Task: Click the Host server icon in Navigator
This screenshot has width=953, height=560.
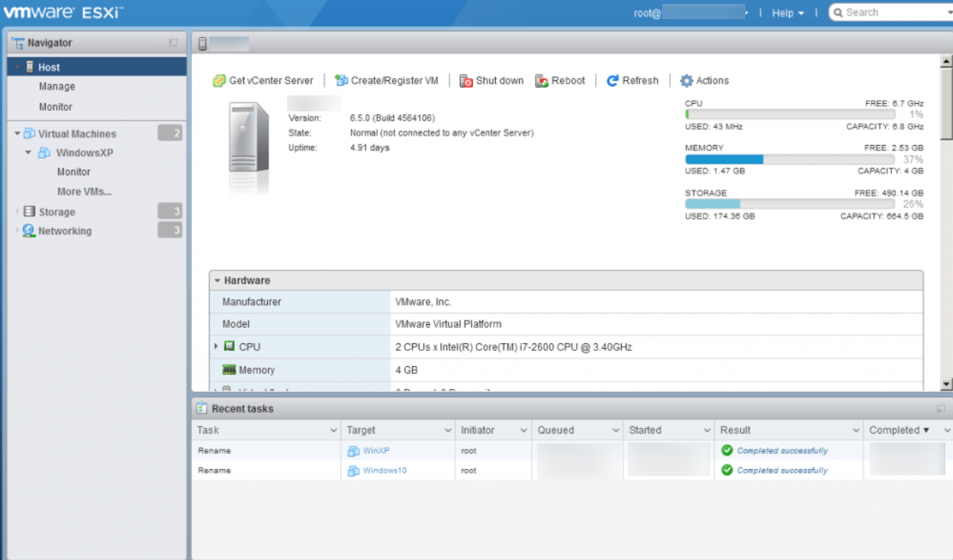Action: [30, 67]
